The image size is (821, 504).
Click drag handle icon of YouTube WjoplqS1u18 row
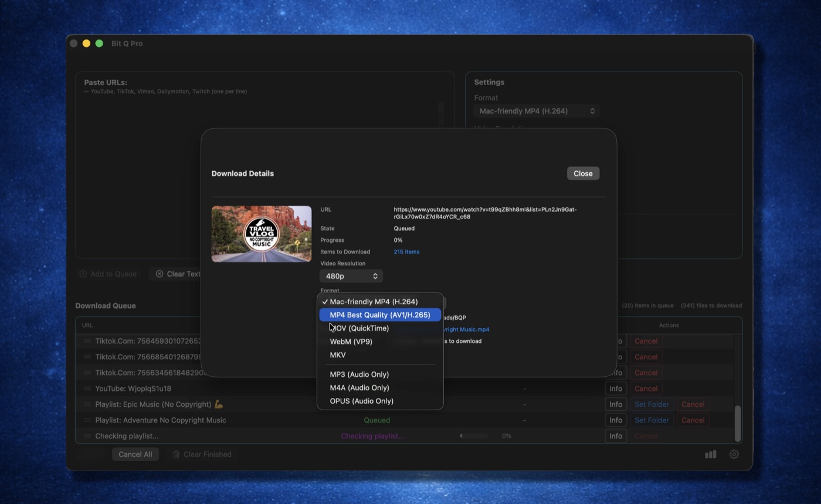coord(87,389)
